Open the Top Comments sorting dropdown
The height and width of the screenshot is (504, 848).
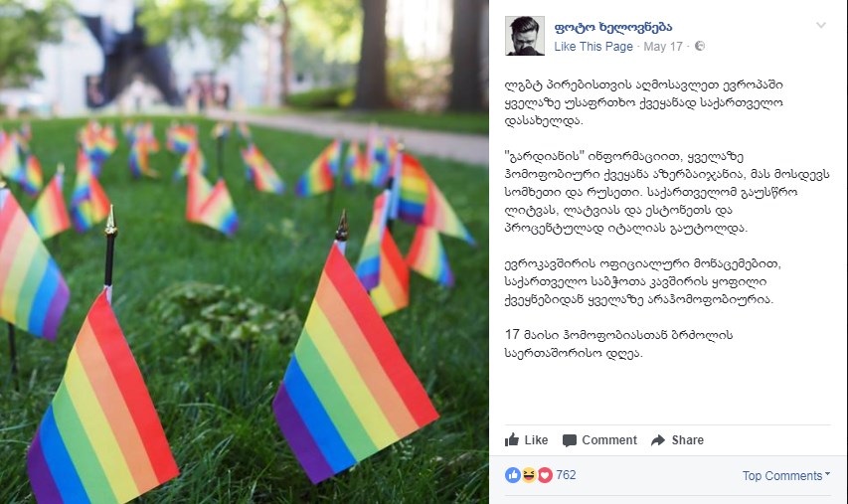pos(785,476)
